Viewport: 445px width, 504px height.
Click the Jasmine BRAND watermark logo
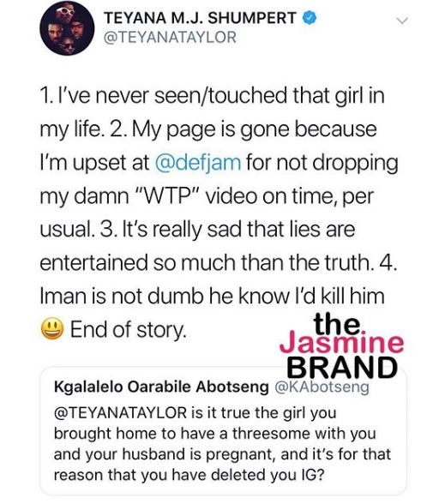341,345
